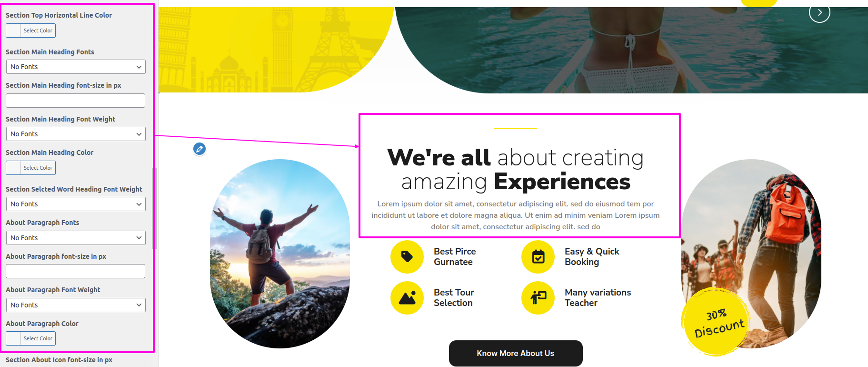Open Section Main Heading Fonts dropdown
This screenshot has width=868, height=367.
(x=76, y=67)
